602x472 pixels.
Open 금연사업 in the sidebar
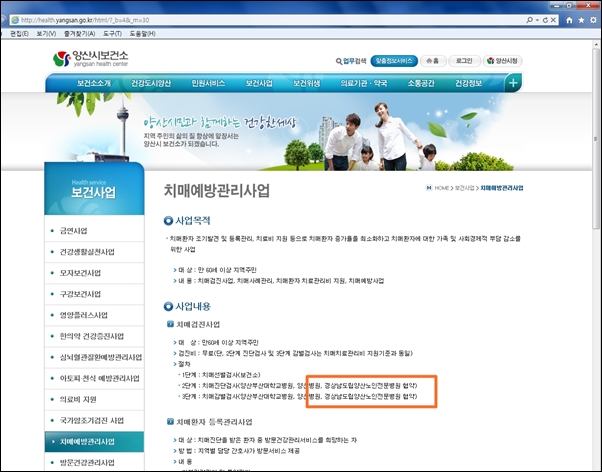[x=73, y=231]
